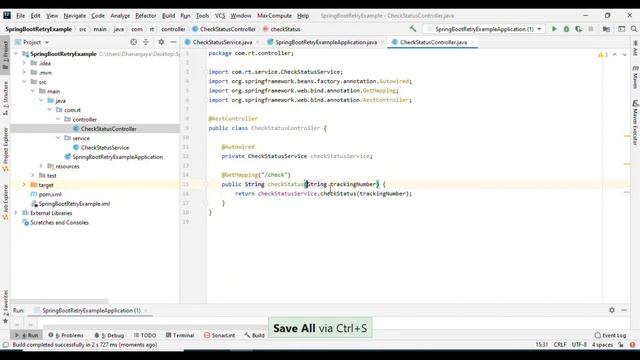Screen dimensions: 640x360
Task: Expand External Libraries node
Action: click(x=16, y=213)
